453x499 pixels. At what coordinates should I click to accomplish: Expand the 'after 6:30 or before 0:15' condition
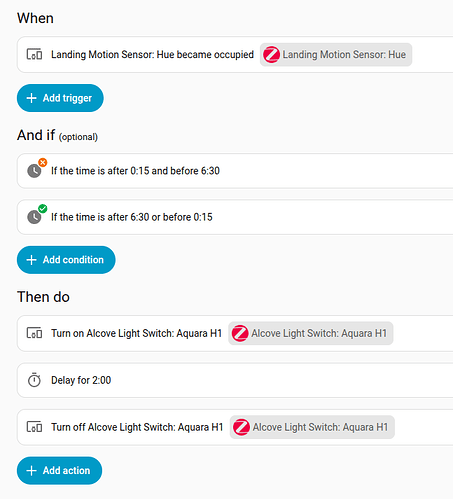click(235, 217)
